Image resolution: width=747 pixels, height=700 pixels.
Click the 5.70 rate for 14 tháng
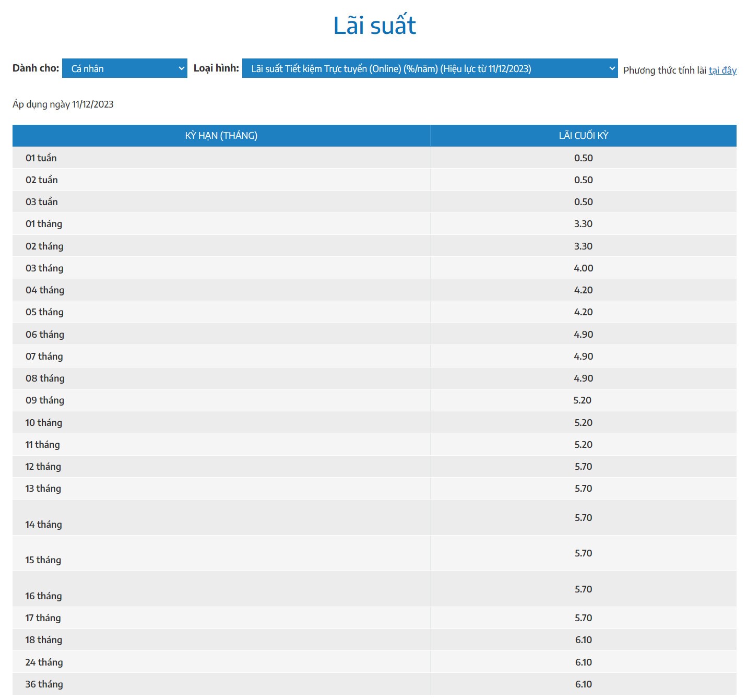click(583, 518)
